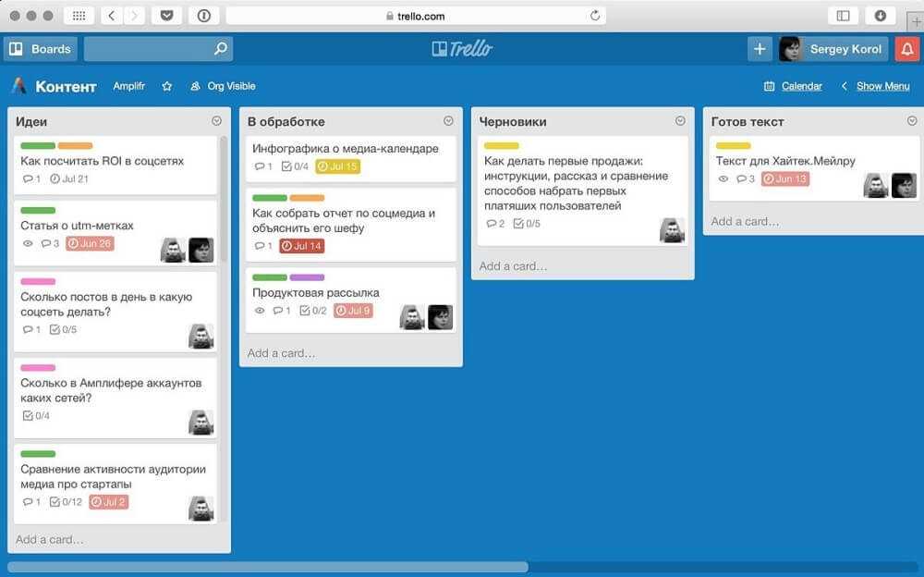Open card Сравнение активности аудитории

click(x=115, y=485)
